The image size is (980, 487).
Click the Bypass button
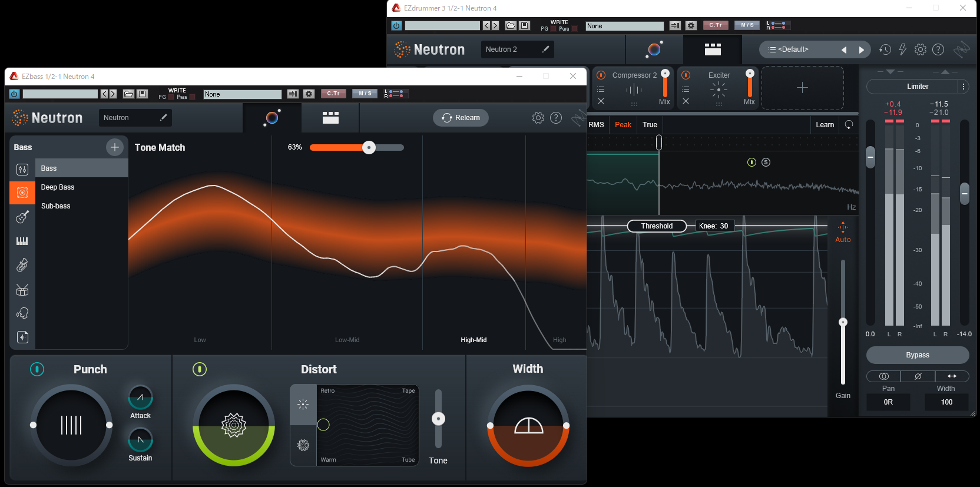(918, 355)
